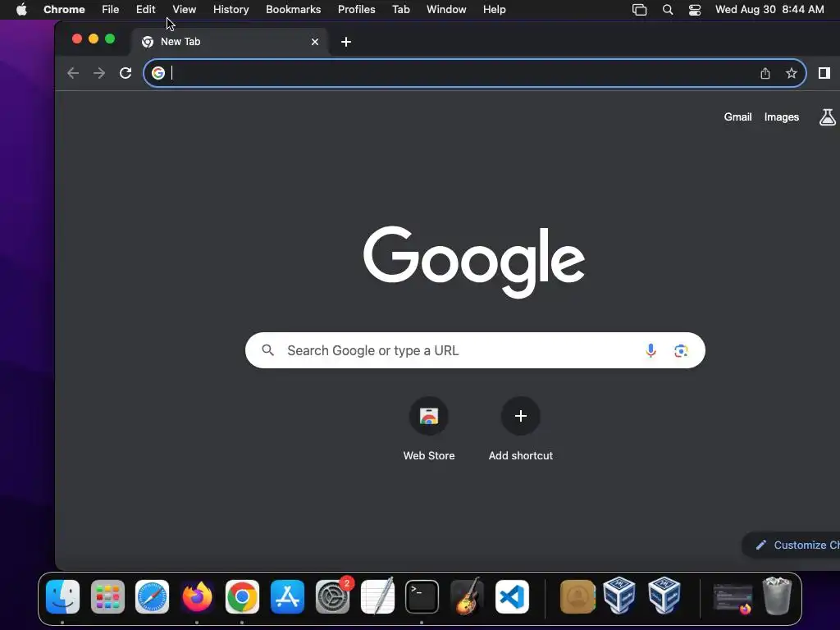Click the minimized window thumbnail in Dock
The width and height of the screenshot is (840, 630).
click(733, 598)
